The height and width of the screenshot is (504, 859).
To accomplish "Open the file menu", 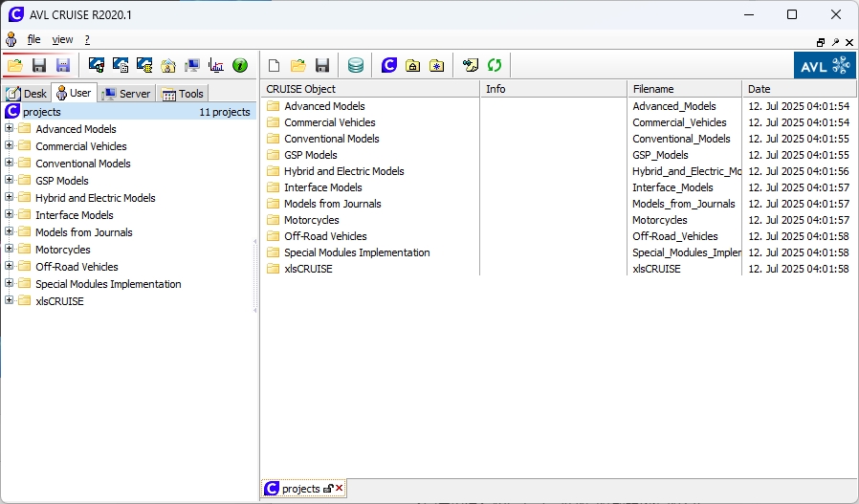I will (33, 39).
